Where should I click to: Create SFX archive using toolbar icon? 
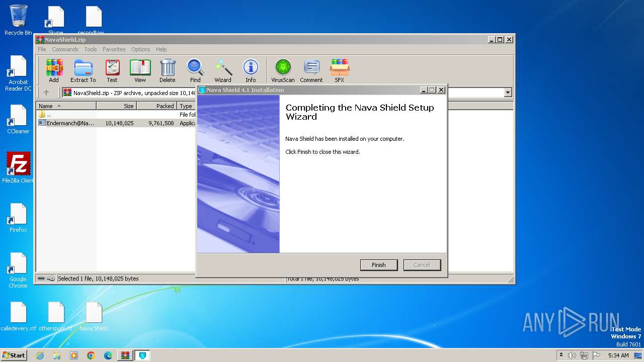click(x=340, y=70)
